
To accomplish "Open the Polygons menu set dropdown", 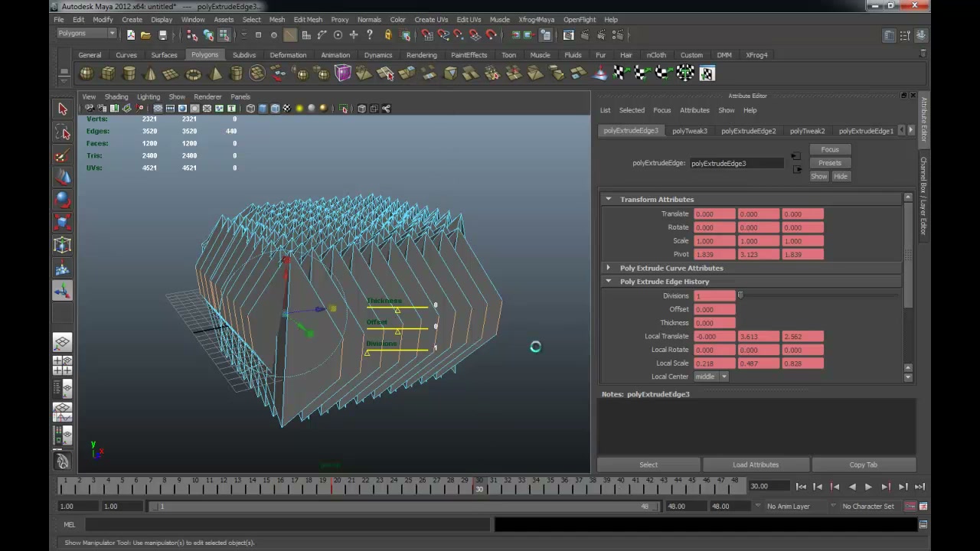I will coord(87,34).
